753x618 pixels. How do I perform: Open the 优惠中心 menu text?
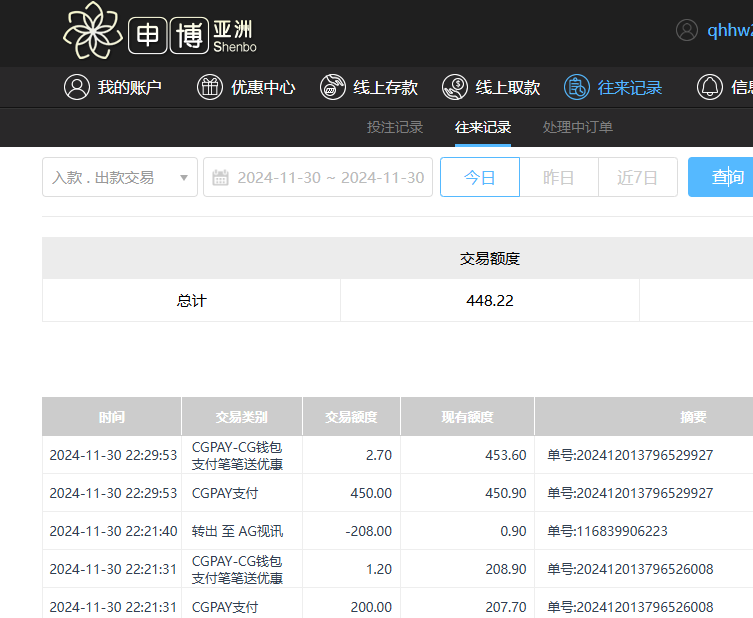coord(263,87)
